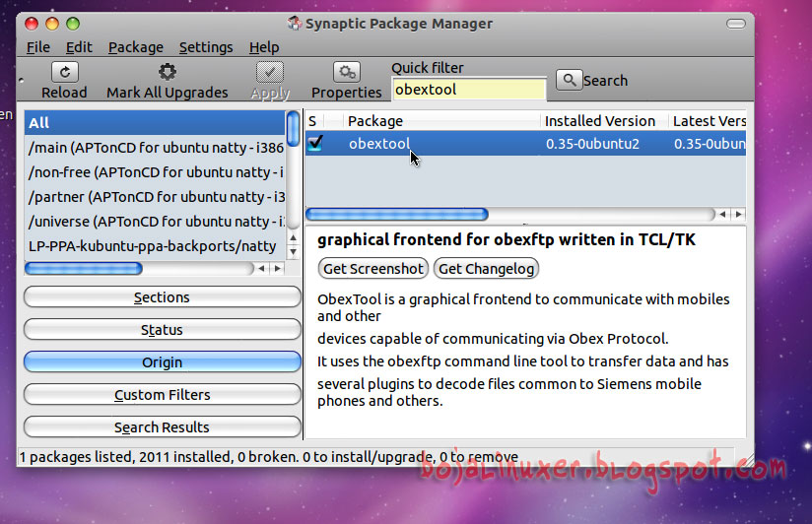The width and height of the screenshot is (812, 524).
Task: Click the package list horizontal scrollbar thumb
Action: 397,214
